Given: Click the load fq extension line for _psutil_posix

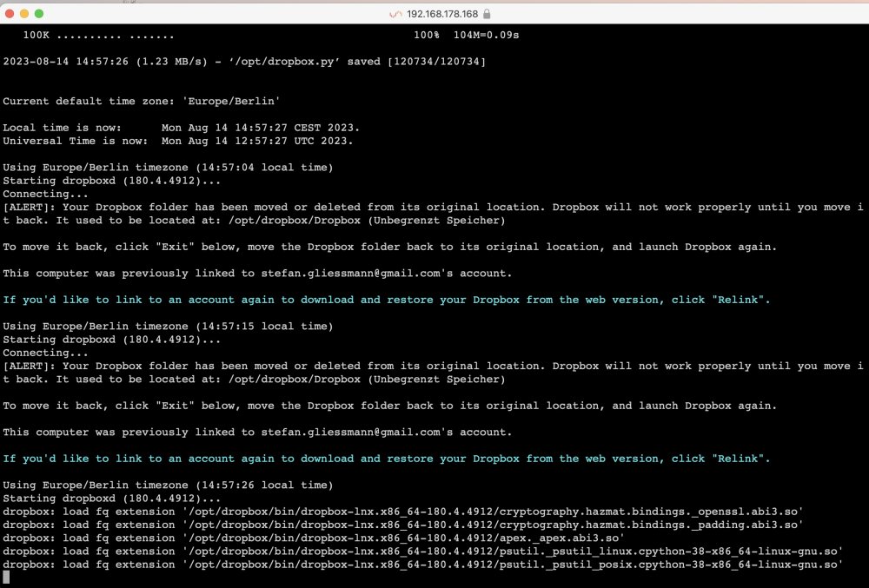Looking at the screenshot, I should tap(423, 565).
